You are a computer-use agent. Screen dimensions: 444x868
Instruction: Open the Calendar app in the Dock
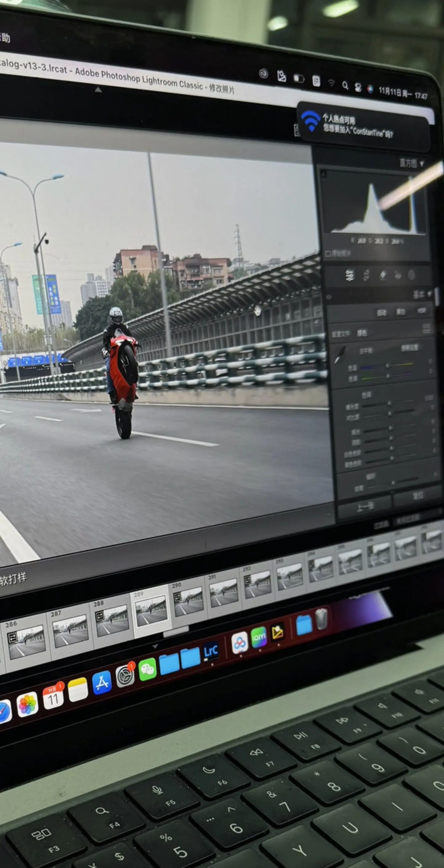53,696
